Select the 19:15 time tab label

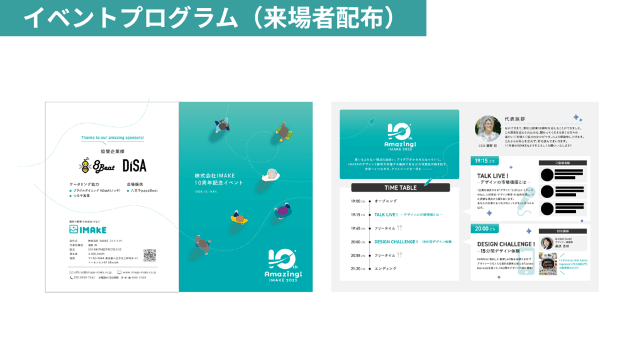(x=484, y=161)
